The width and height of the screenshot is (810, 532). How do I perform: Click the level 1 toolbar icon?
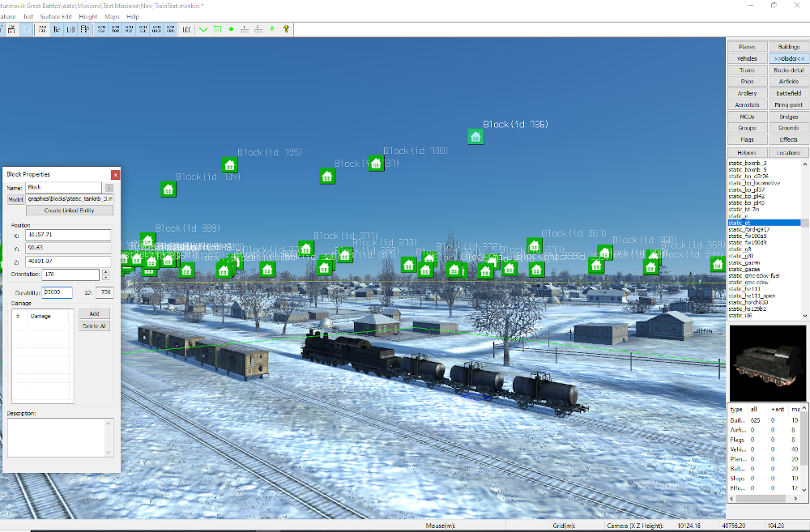245,29
